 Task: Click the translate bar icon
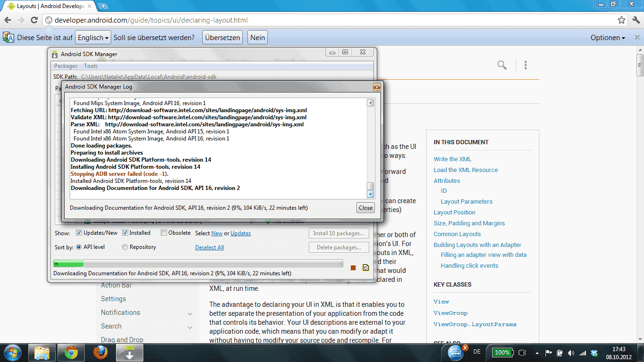point(8,37)
